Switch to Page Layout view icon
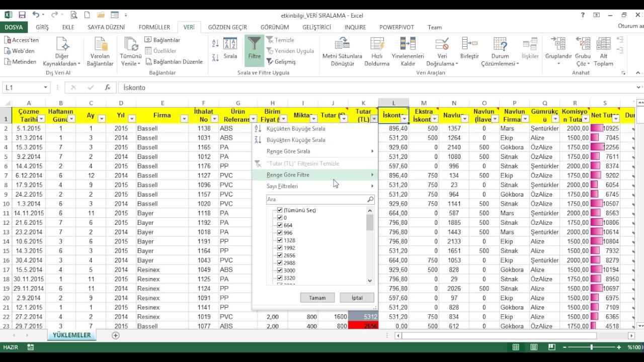Viewport: 644px width, 362px height. point(534,347)
